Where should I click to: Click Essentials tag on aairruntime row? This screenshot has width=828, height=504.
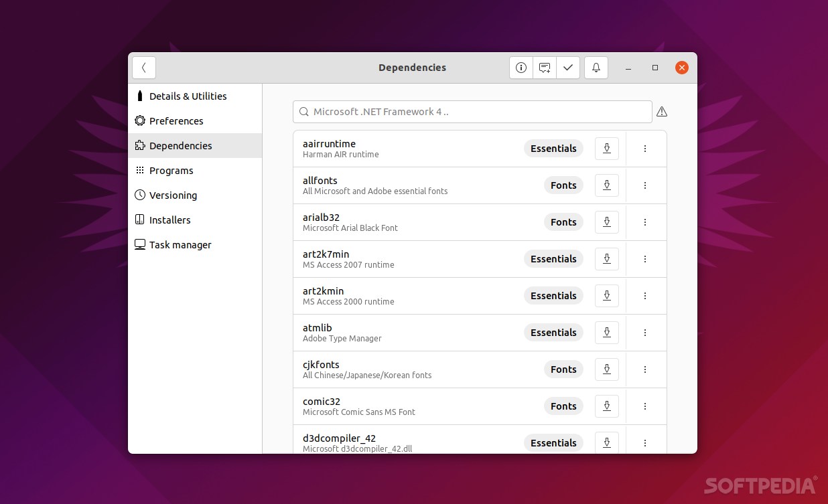click(553, 149)
